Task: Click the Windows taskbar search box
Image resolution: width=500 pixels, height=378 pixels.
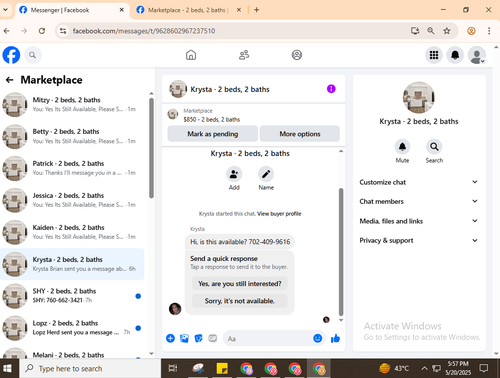Action: click(90, 368)
